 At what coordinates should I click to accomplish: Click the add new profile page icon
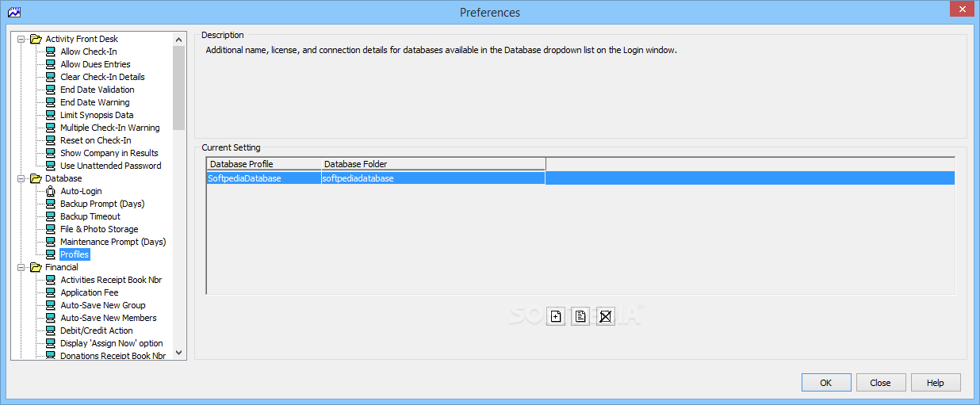[556, 316]
